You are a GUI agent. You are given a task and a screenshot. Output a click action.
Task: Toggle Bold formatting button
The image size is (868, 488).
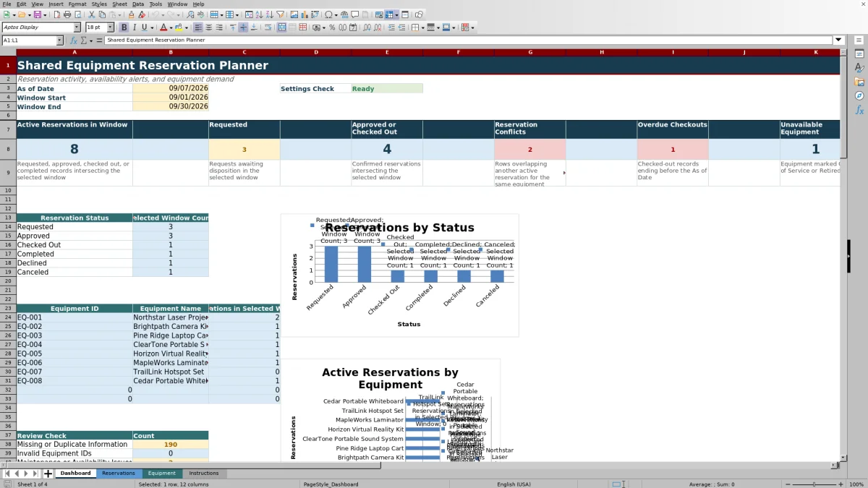coord(124,27)
